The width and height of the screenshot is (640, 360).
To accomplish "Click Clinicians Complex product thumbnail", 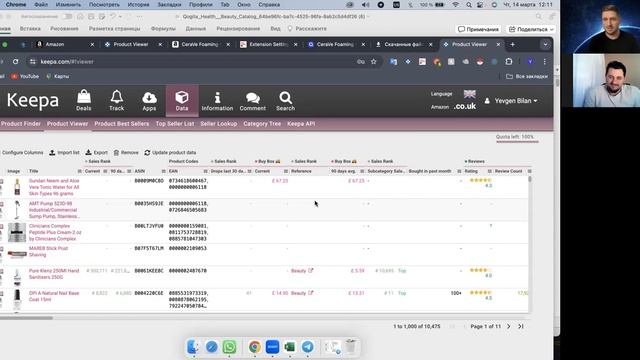I will 17,232.
